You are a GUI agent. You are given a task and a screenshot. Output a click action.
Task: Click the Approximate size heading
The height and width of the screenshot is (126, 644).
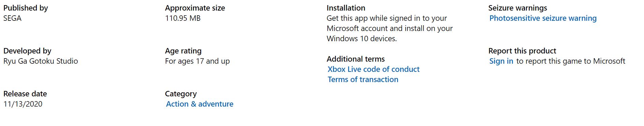coord(195,8)
